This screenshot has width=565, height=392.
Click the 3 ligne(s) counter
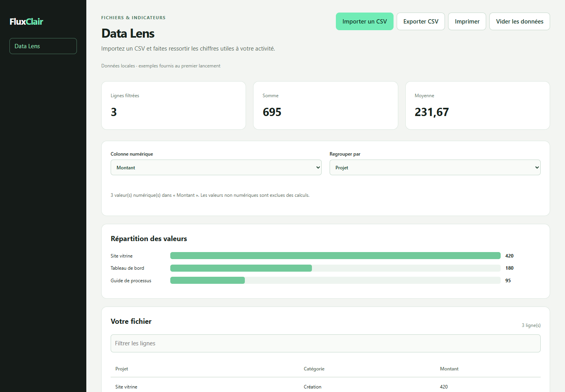pyautogui.click(x=531, y=325)
